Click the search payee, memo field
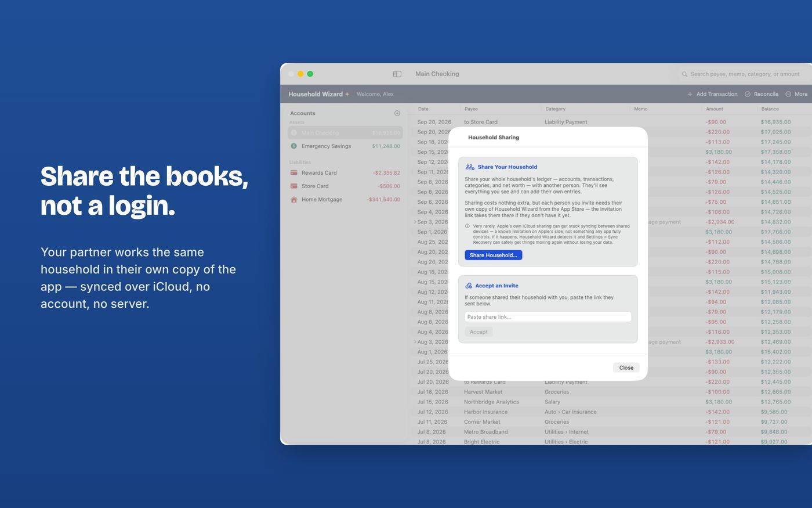This screenshot has width=812, height=508. point(745,74)
